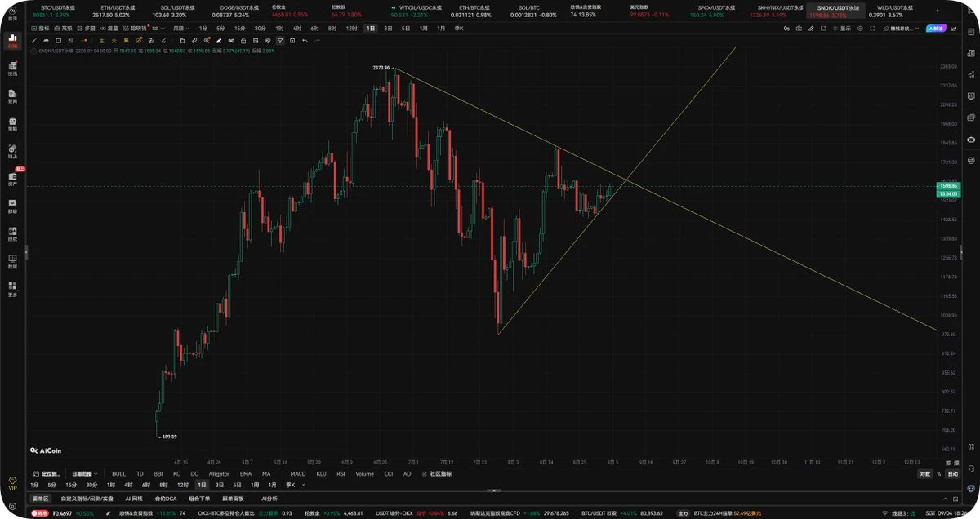Toggle the Volume indicator
This screenshot has height=519, width=980.
[x=364, y=474]
